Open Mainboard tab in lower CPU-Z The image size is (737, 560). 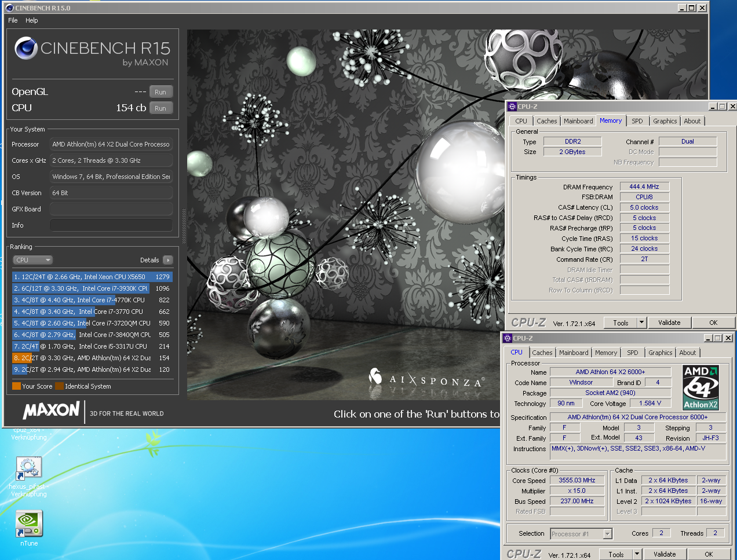click(x=574, y=353)
